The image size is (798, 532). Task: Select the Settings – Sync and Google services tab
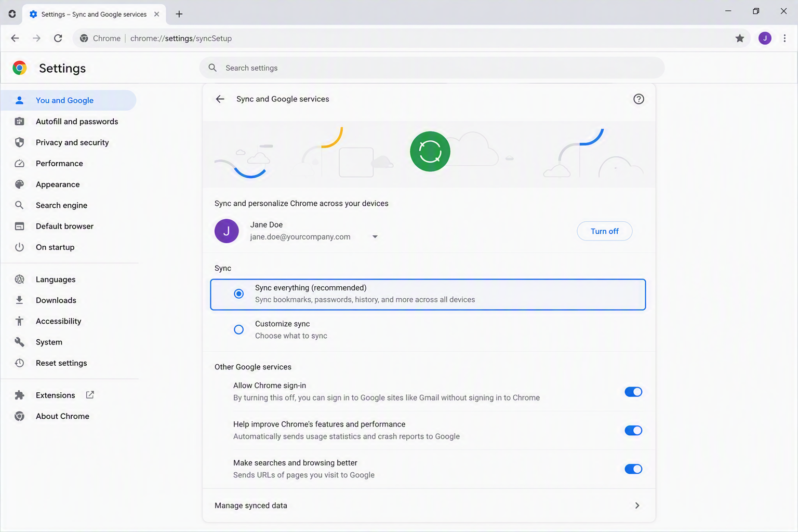(x=94, y=14)
